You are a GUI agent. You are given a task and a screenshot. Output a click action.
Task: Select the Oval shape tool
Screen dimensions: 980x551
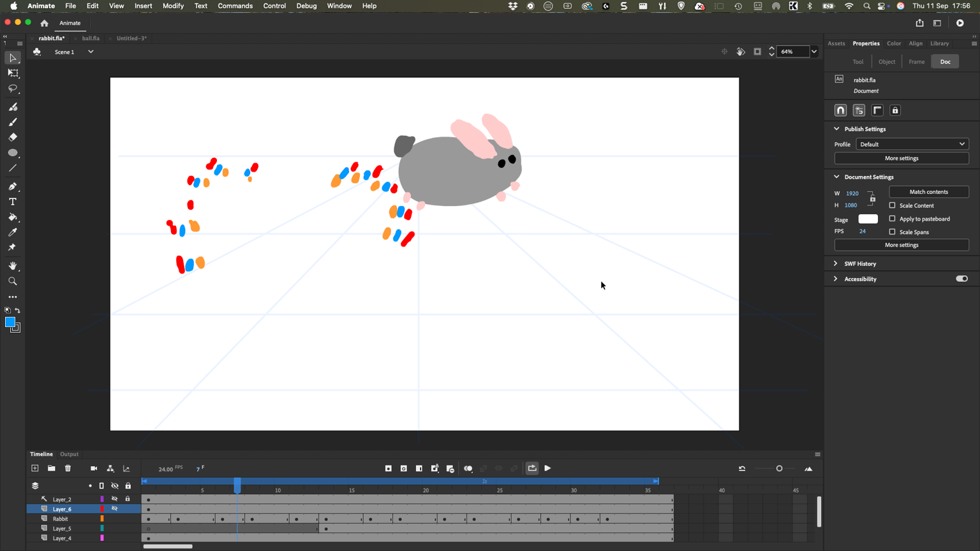tap(13, 153)
